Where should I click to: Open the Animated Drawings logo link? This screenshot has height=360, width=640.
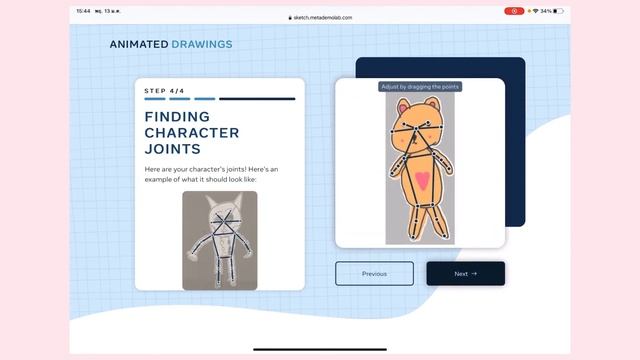(x=171, y=44)
